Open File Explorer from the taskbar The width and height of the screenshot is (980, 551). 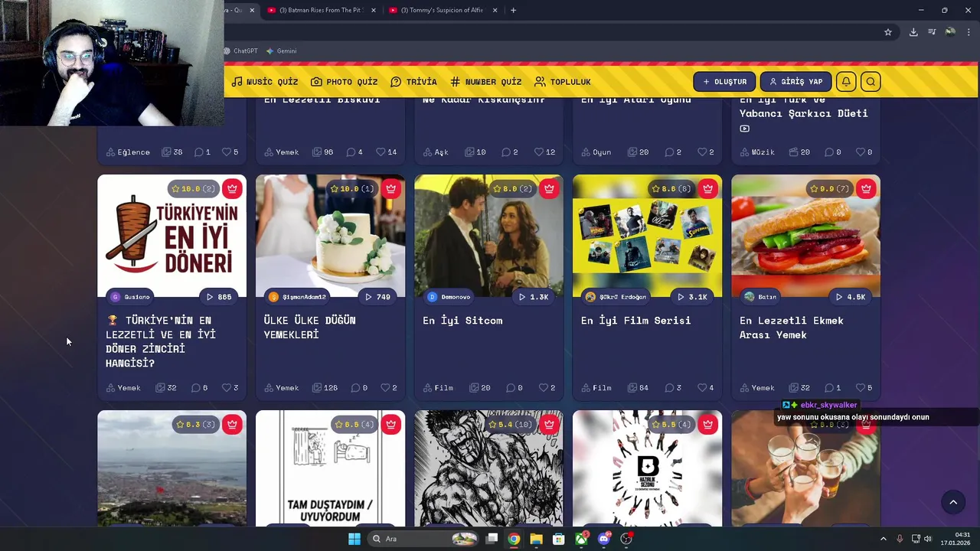536,539
